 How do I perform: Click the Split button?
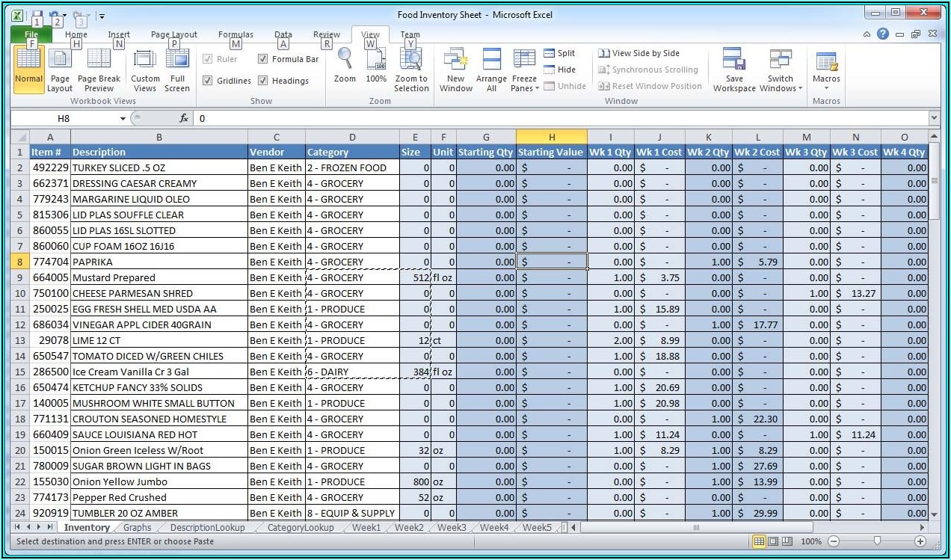click(x=559, y=53)
